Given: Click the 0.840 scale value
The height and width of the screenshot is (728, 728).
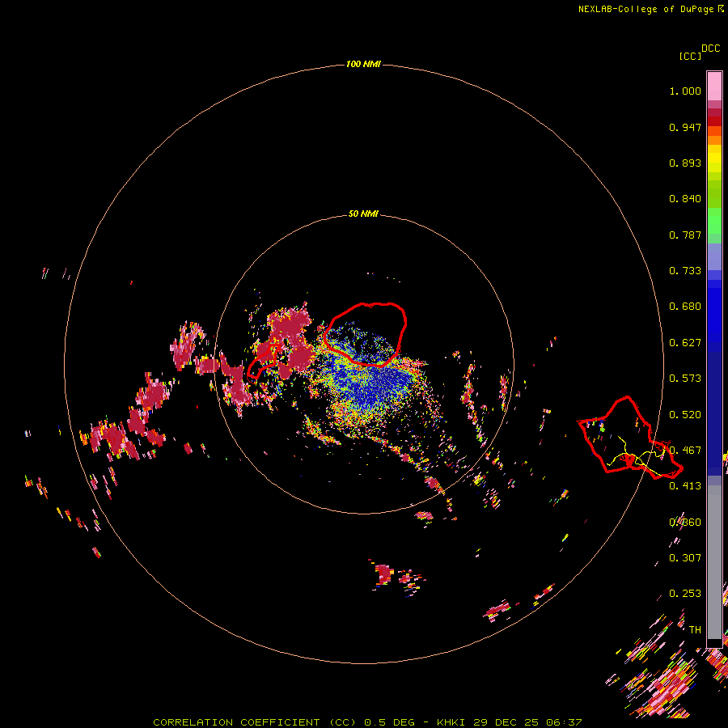Looking at the screenshot, I should click(x=685, y=199).
